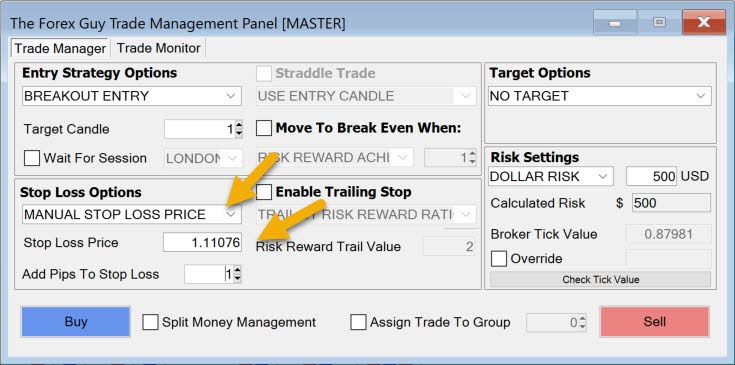The width and height of the screenshot is (735, 365).
Task: Click the blue Buy button
Action: coord(75,322)
